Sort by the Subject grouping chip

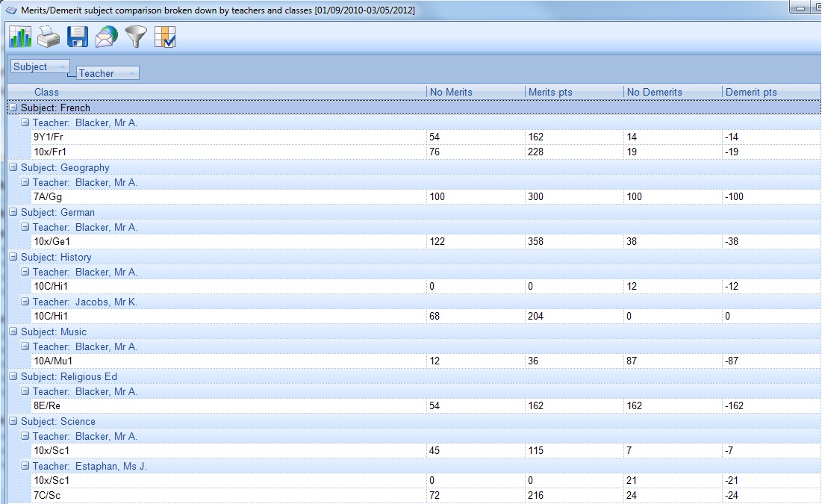[40, 66]
